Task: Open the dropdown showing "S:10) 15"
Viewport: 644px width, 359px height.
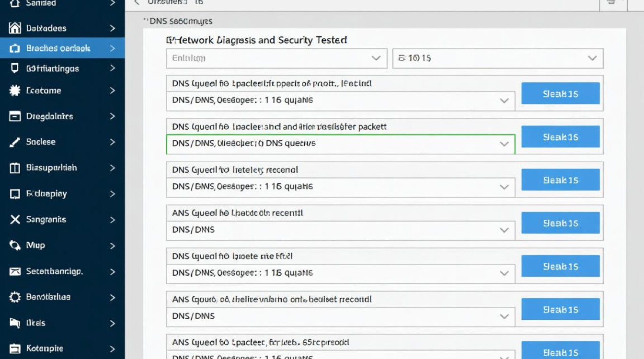Action: click(497, 58)
